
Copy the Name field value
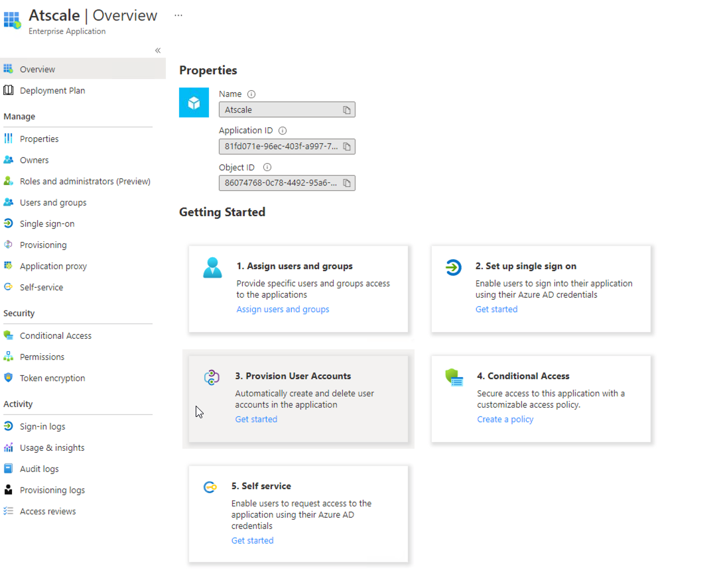[x=347, y=110]
